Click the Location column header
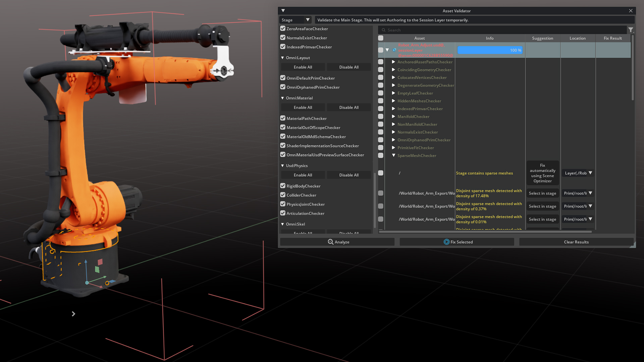644x362 pixels. (x=578, y=38)
